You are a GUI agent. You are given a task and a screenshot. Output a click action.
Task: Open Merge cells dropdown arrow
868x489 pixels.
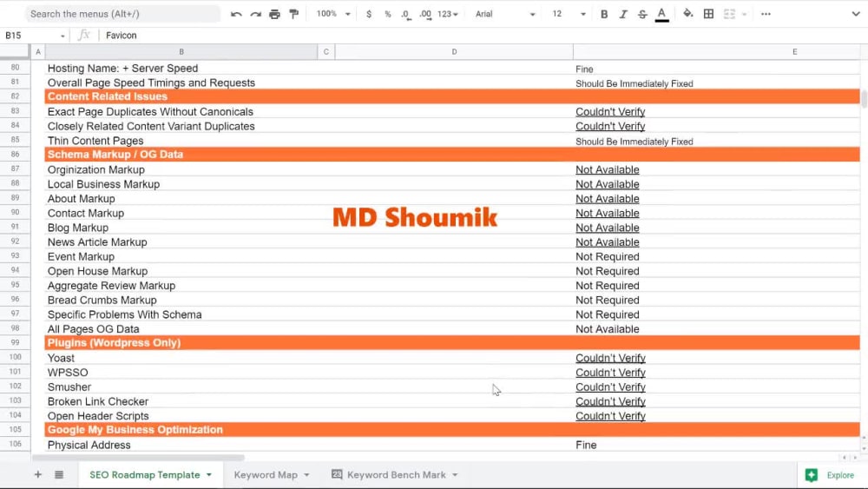[744, 15]
